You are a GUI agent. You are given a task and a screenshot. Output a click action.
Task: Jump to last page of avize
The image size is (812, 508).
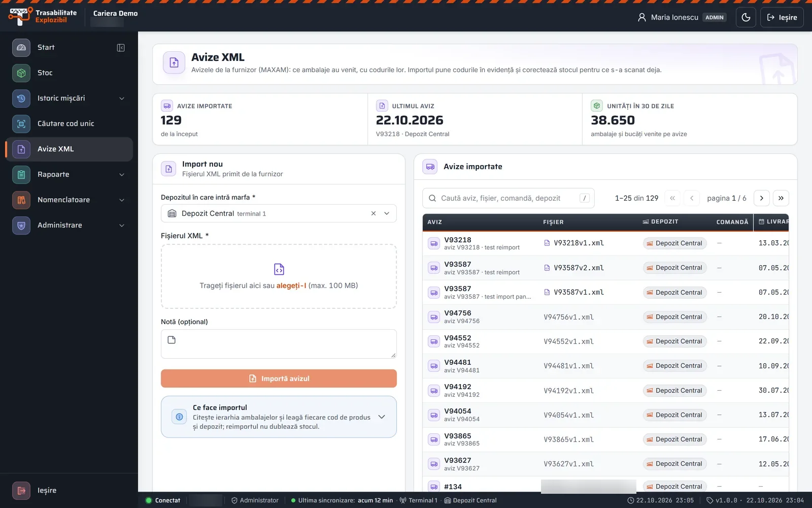pos(781,198)
